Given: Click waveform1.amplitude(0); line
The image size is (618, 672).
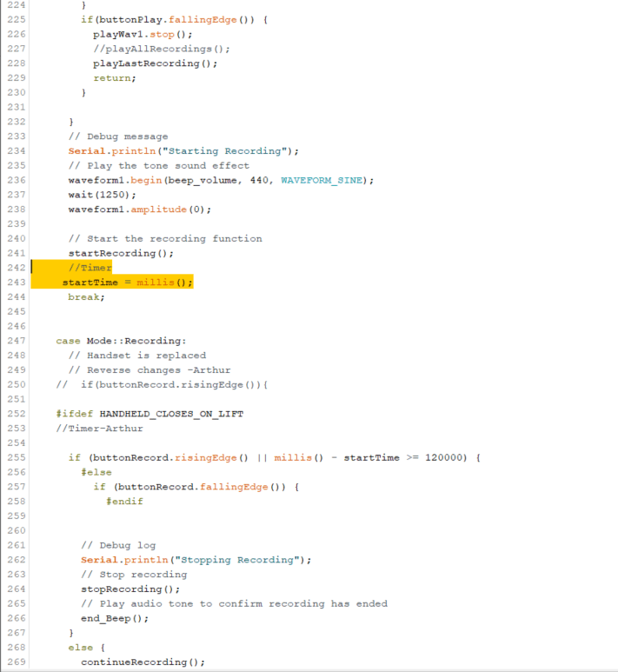Looking at the screenshot, I should point(140,210).
